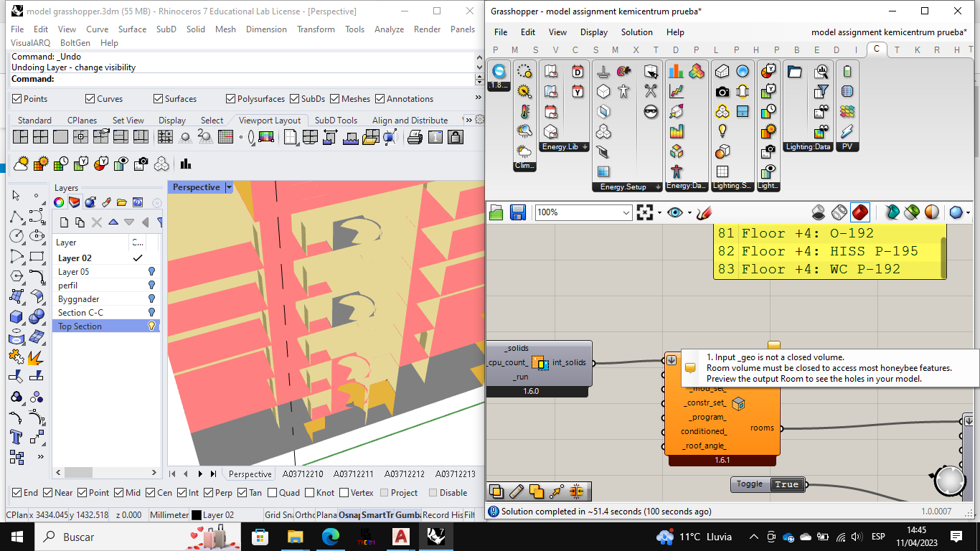Select the wireframe preview mode icon
The image size is (980, 551).
point(839,212)
